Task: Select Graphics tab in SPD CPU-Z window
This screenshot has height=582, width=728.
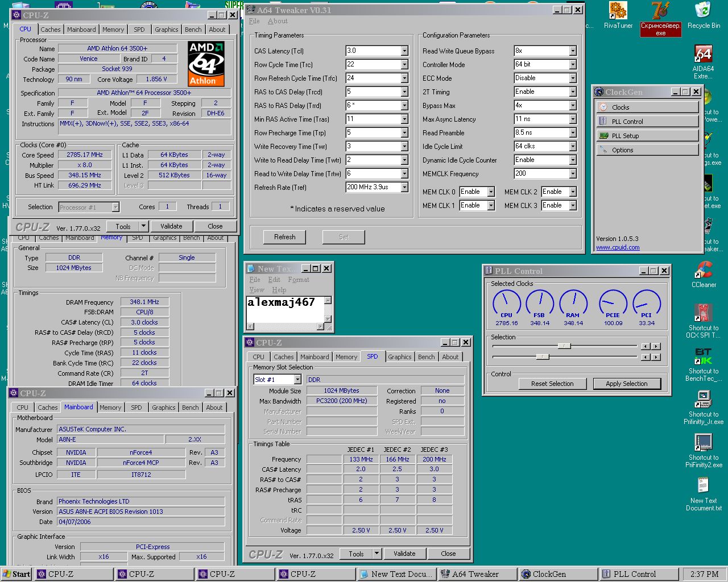Action: (x=400, y=357)
